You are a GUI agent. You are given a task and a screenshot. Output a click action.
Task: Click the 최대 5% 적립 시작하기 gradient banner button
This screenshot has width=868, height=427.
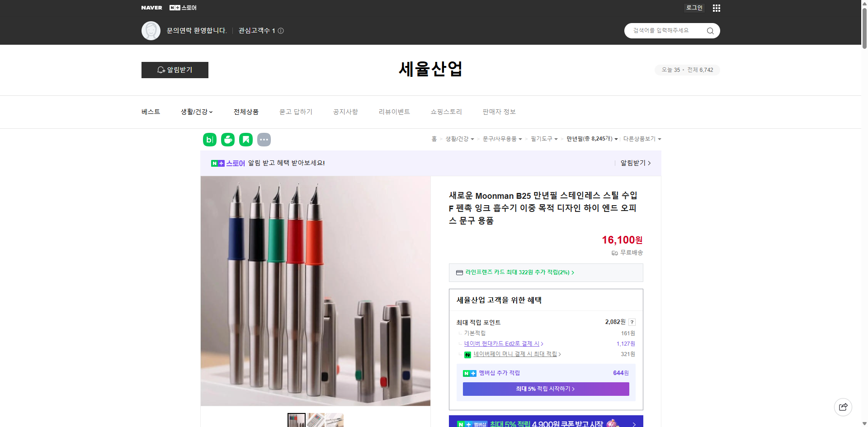(545, 389)
